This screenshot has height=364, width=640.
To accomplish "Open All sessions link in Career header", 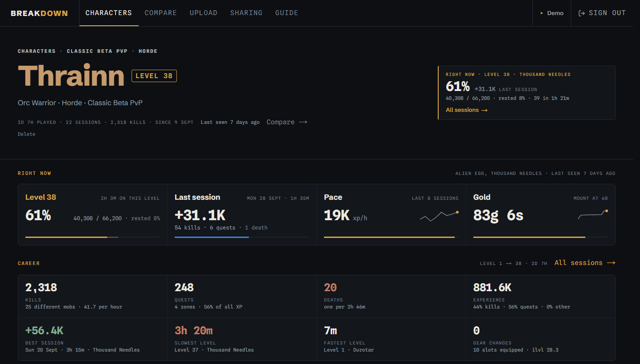I will [585, 263].
